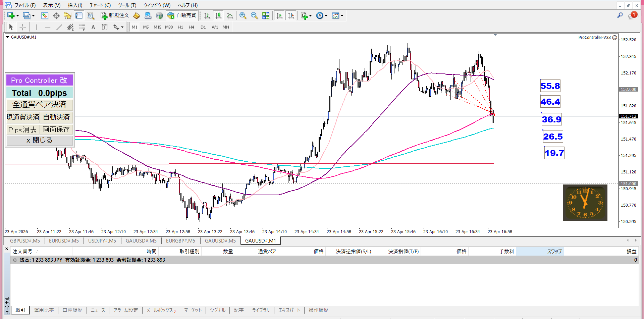Click the zoom in magnifier icon
This screenshot has height=319, width=644.
pyautogui.click(x=243, y=16)
